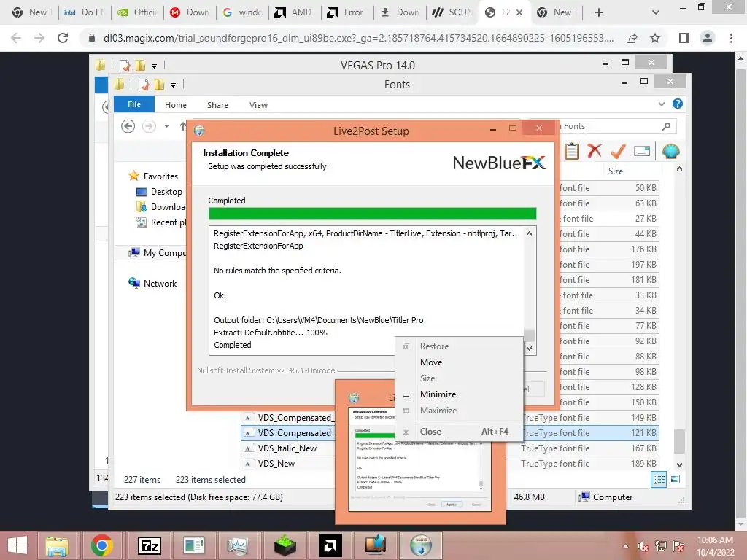The width and height of the screenshot is (747, 560).
Task: Choose Close Alt+F4 from the context menu
Action: pyautogui.click(x=460, y=432)
